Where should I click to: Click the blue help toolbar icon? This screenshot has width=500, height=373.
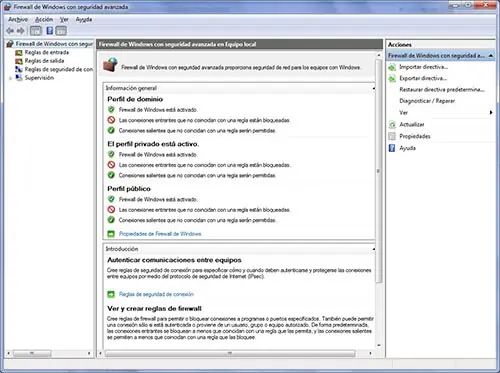point(49,31)
